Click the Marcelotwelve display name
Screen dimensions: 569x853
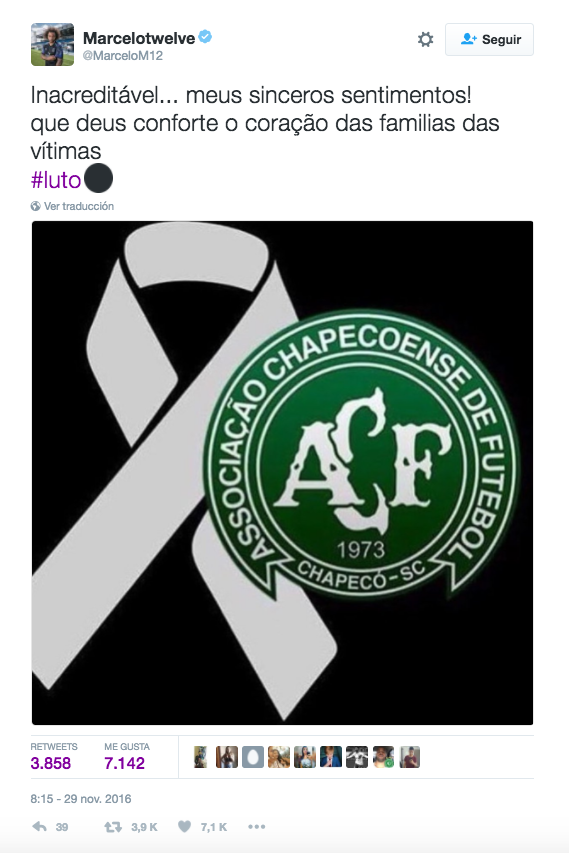139,38
